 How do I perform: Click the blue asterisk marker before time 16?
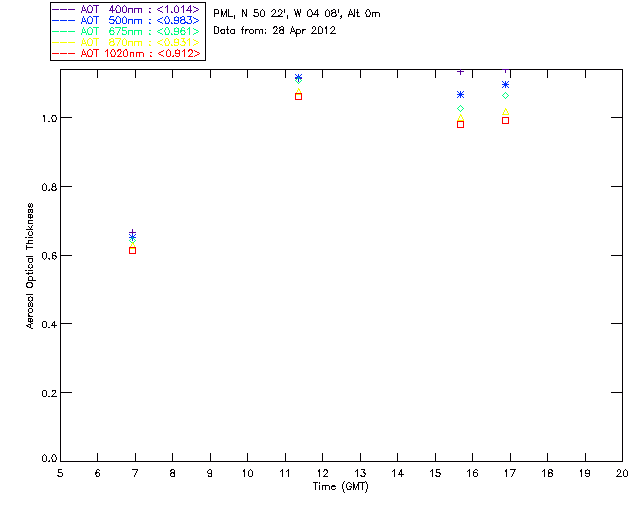(x=460, y=95)
